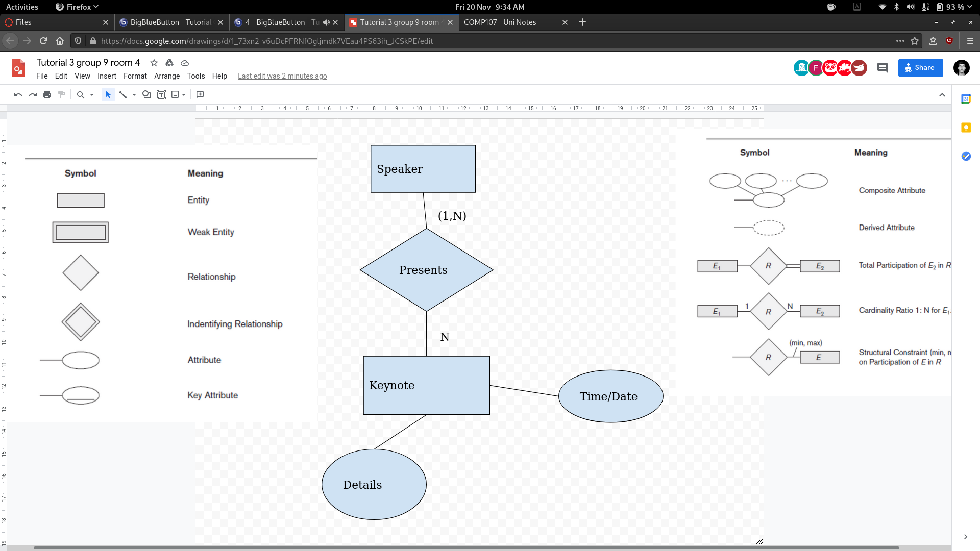The width and height of the screenshot is (980, 551).
Task: Switch to the 'BigBlueButton - Tutorial' tab
Action: point(171,22)
